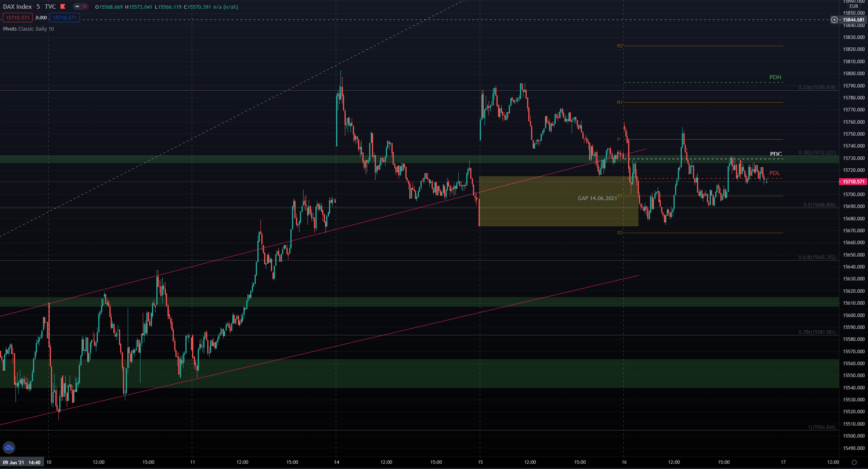Click the red sell price 15710.571 button
868x469 pixels.
click(x=18, y=18)
